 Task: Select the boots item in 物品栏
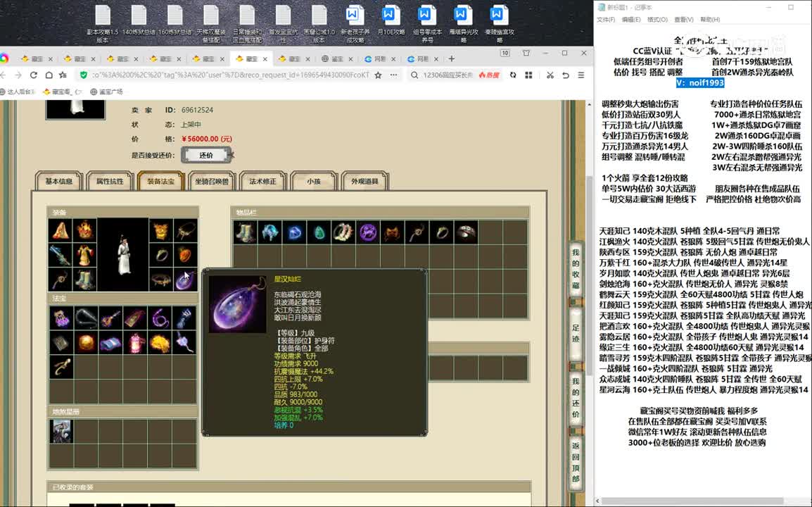[245, 232]
